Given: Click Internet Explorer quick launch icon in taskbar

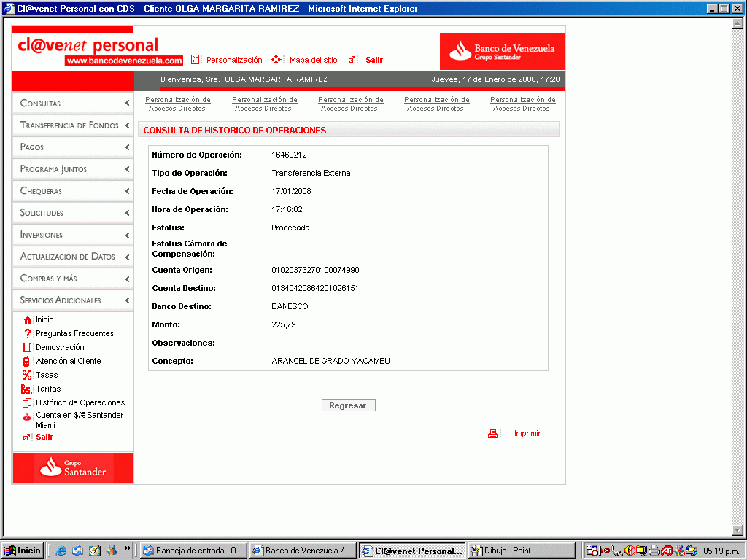Looking at the screenshot, I should coord(61,551).
